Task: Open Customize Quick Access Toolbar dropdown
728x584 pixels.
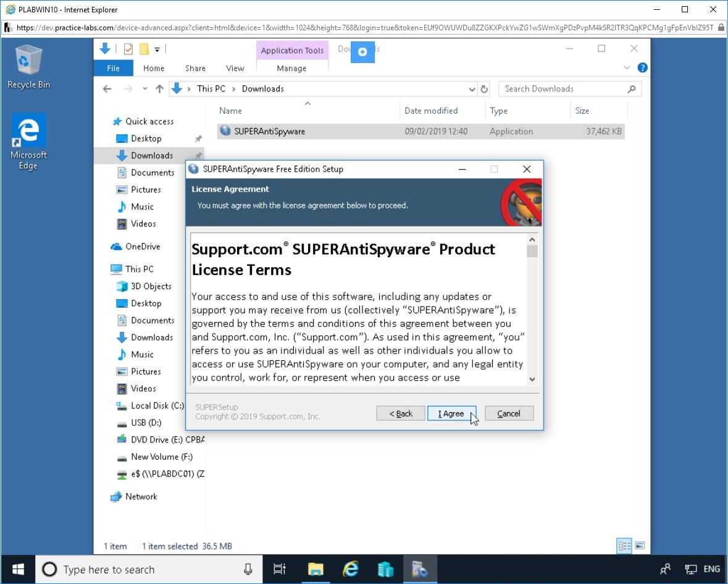Action: pos(157,49)
